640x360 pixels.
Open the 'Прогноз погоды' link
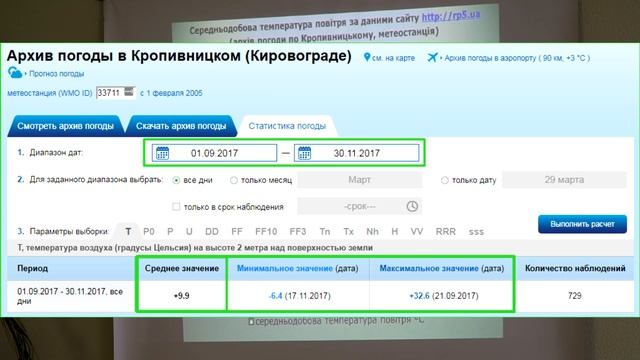(56, 74)
